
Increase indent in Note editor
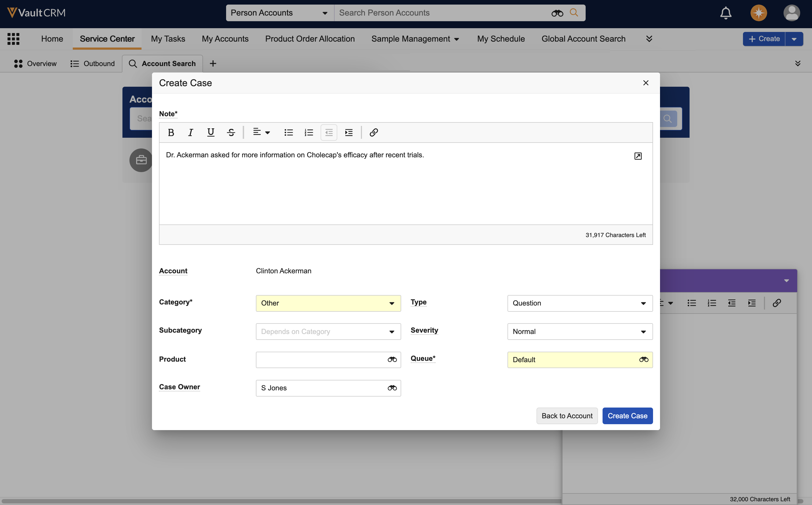coord(349,133)
